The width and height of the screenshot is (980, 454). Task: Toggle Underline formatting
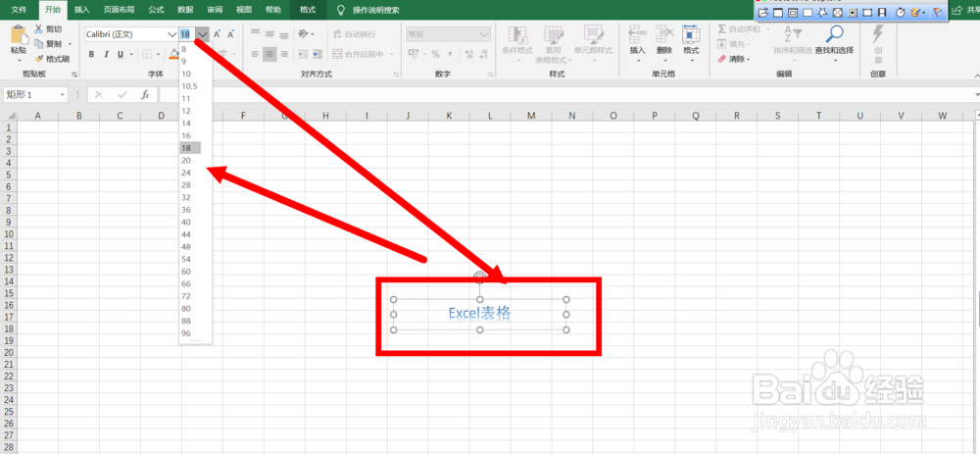(x=121, y=54)
